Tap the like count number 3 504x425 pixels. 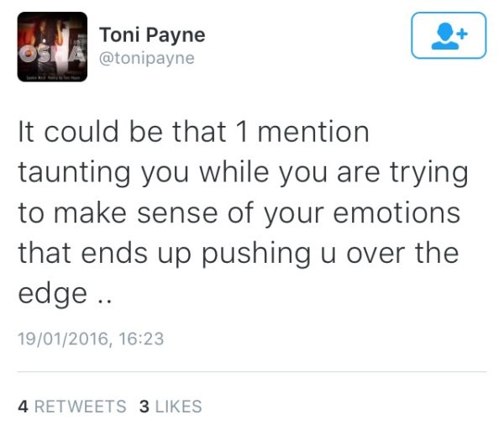click(x=144, y=406)
